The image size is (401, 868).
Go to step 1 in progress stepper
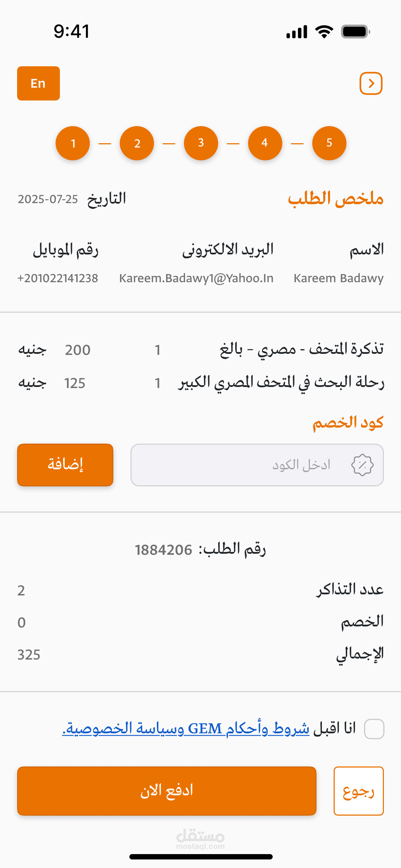[x=73, y=143]
